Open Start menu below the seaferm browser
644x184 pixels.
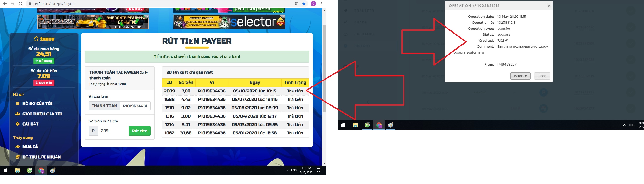(x=5, y=170)
